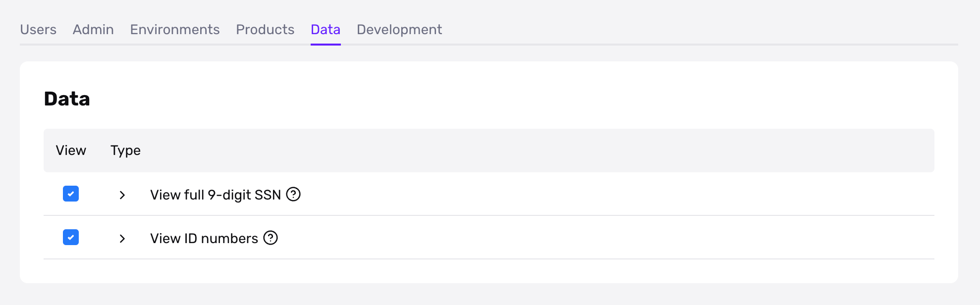Expand the View full 9-digit SSN row chevron
This screenshot has height=305, width=980.
pos(122,195)
